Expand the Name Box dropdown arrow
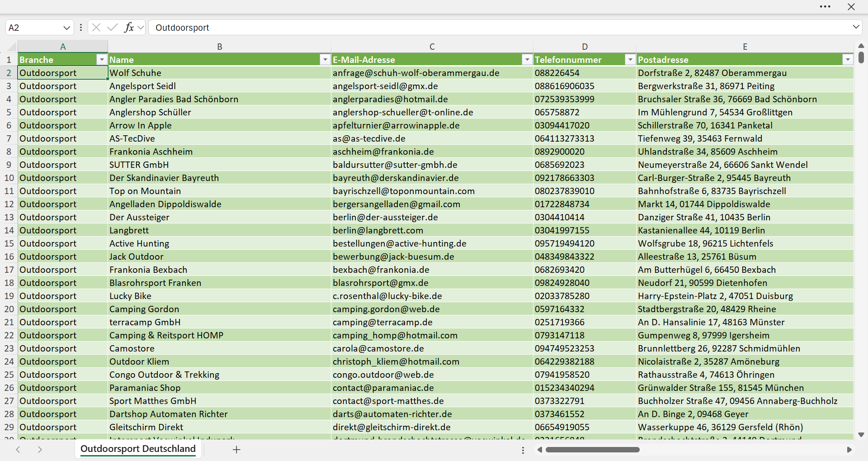Viewport: 868px width, 461px height. click(66, 28)
